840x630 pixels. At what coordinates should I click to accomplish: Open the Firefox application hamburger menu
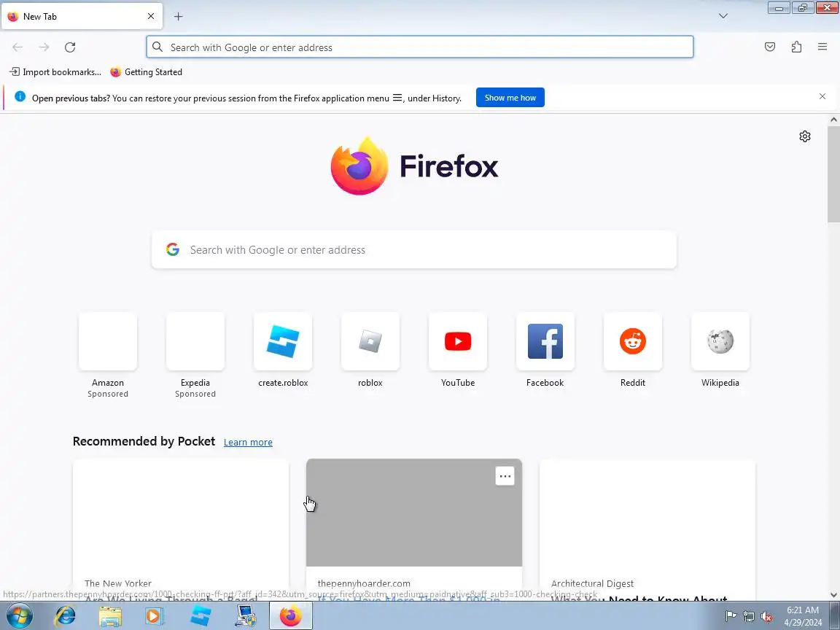[822, 47]
